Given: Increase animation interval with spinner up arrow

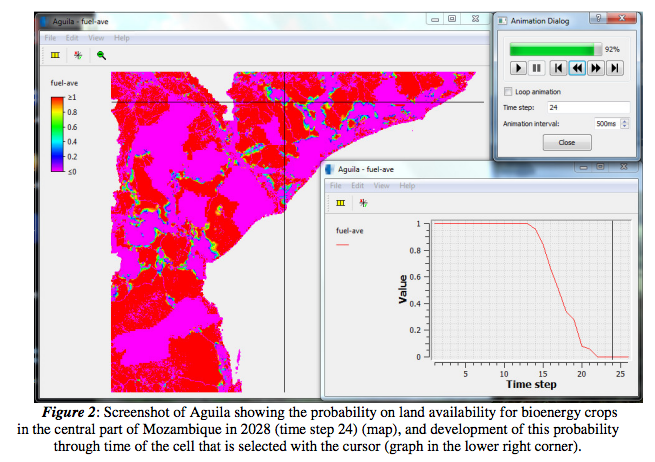Looking at the screenshot, I should coord(625,121).
